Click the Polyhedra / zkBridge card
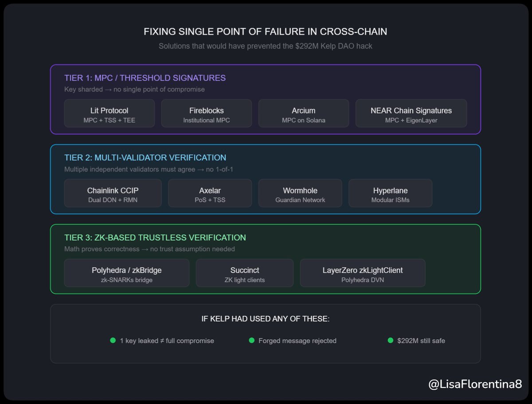Image resolution: width=532 pixels, height=404 pixels. click(x=127, y=273)
